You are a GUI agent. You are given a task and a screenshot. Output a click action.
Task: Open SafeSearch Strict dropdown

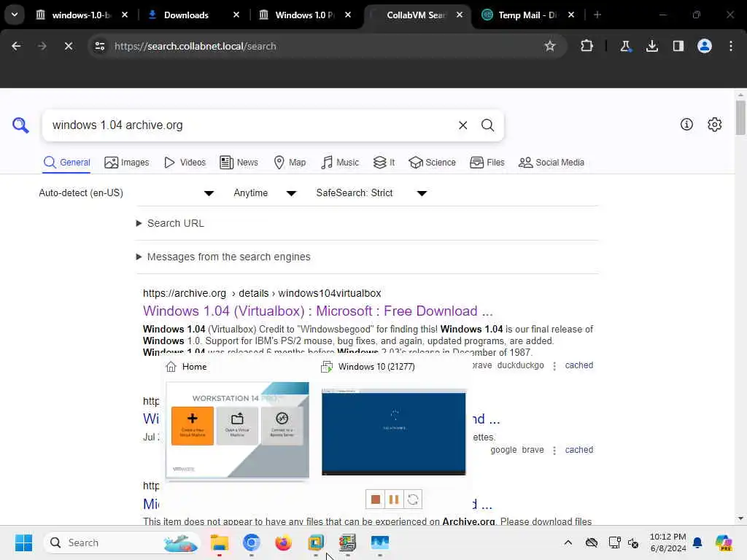pos(371,192)
